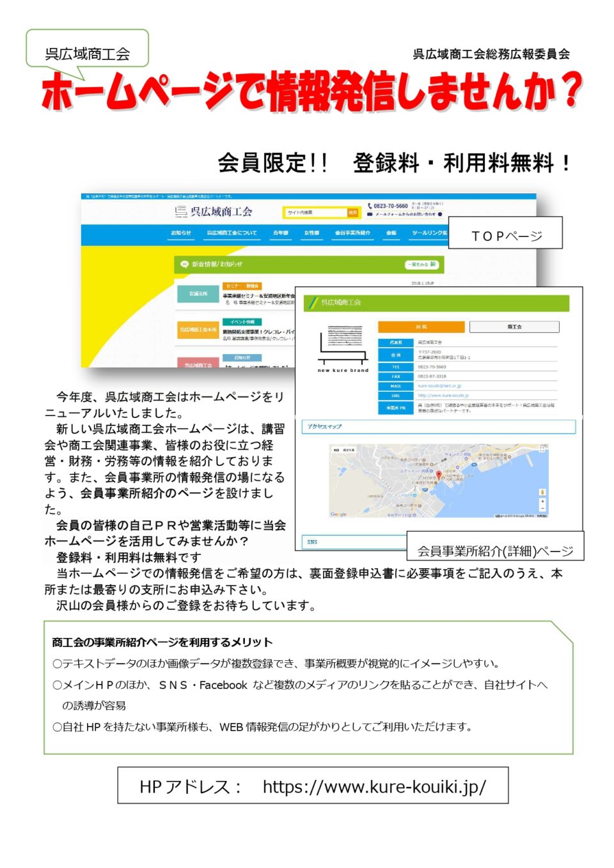Click the speech bubble icon beside 新着情報

185,264
